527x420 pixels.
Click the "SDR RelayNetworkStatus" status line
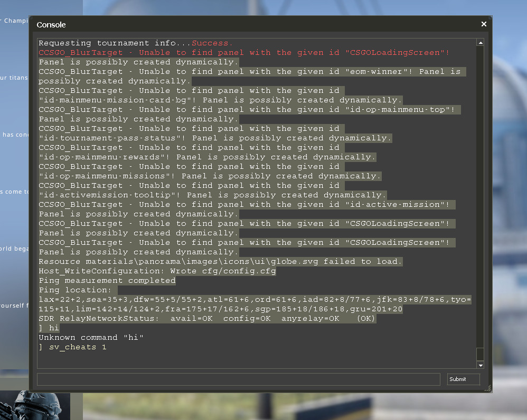208,318
